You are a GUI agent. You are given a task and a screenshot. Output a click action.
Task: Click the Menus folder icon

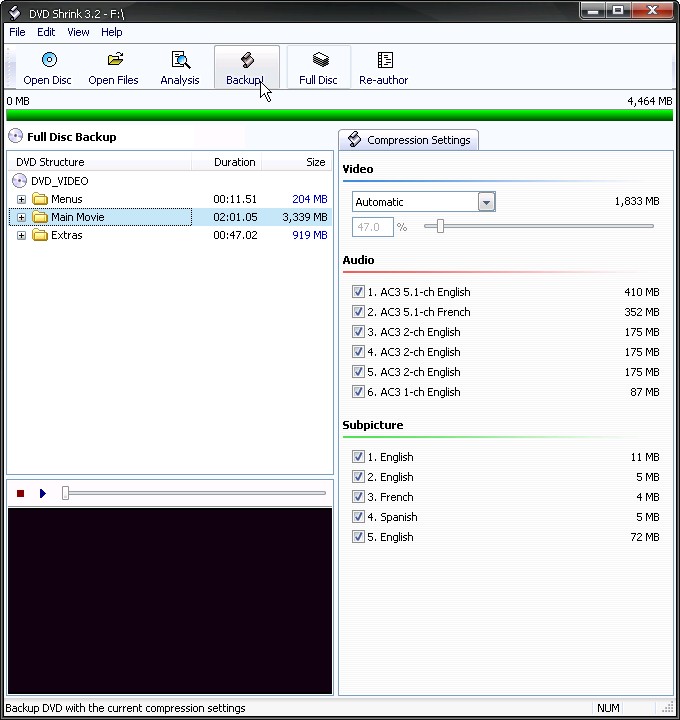(x=40, y=199)
